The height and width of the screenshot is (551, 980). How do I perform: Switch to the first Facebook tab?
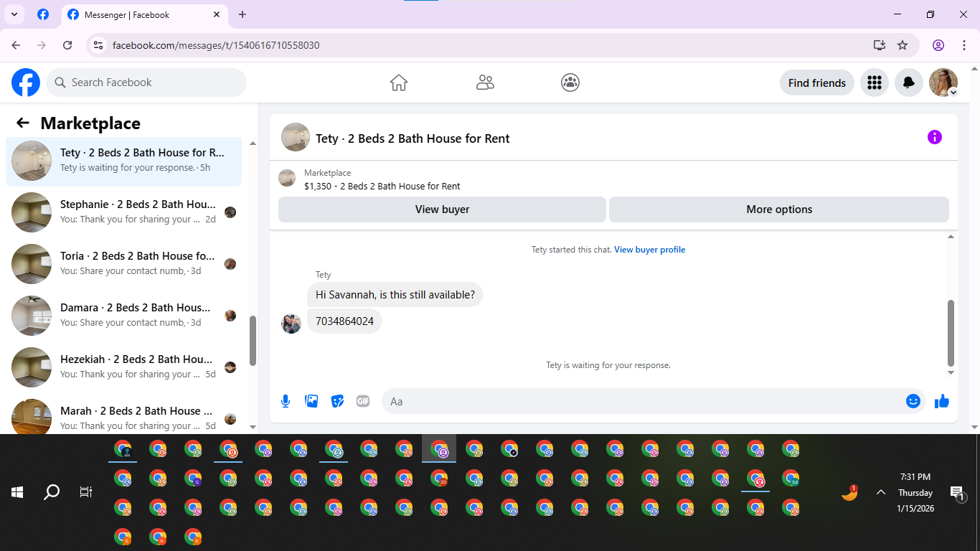coord(43,14)
